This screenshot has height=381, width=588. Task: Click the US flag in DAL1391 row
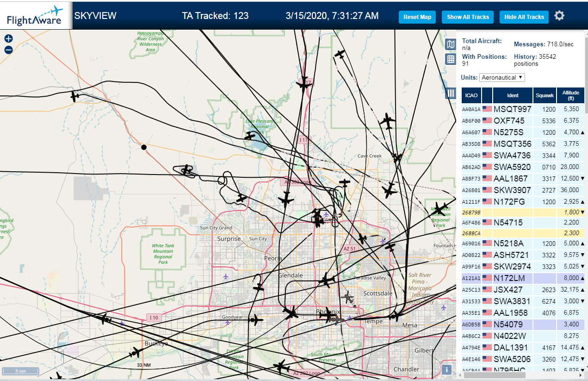pyautogui.click(x=487, y=347)
